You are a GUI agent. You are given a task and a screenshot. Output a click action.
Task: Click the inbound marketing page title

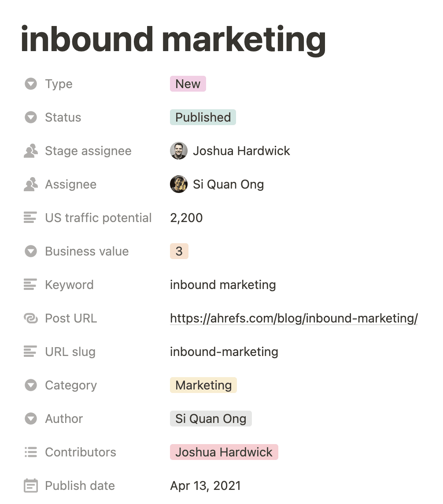point(173,39)
